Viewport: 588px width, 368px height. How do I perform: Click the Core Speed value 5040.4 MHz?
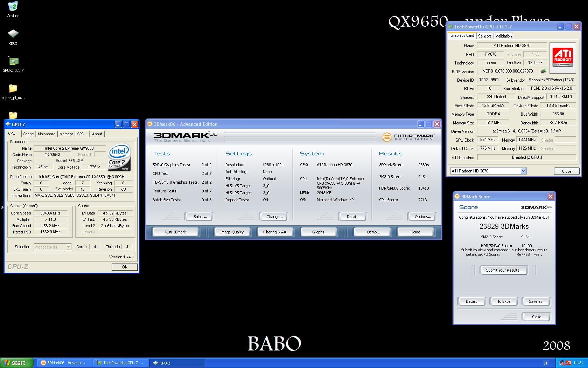coord(50,213)
